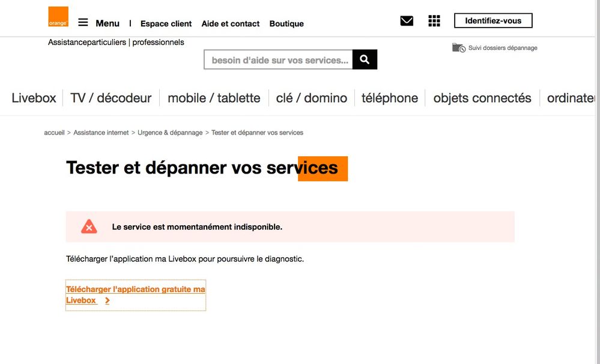The image size is (600, 364).
Task: Click the besoin d'aide search field
Action: [x=276, y=59]
